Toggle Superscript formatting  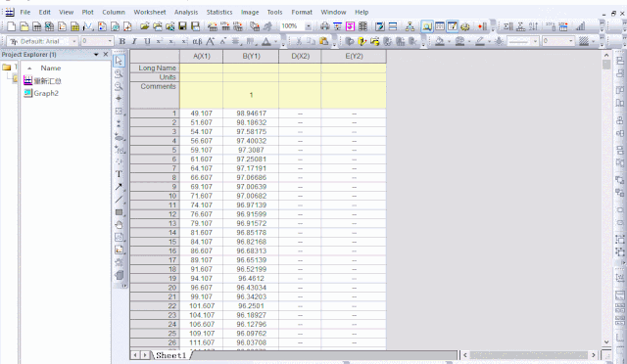pos(160,41)
